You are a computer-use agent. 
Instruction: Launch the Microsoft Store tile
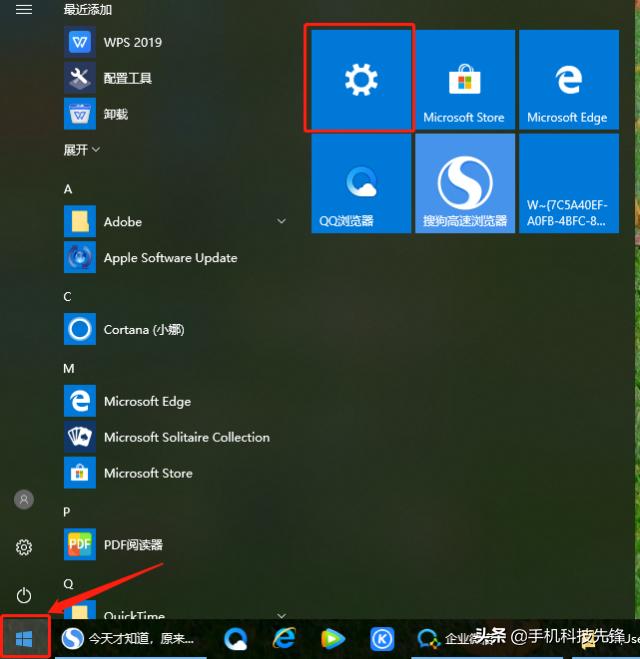click(464, 80)
